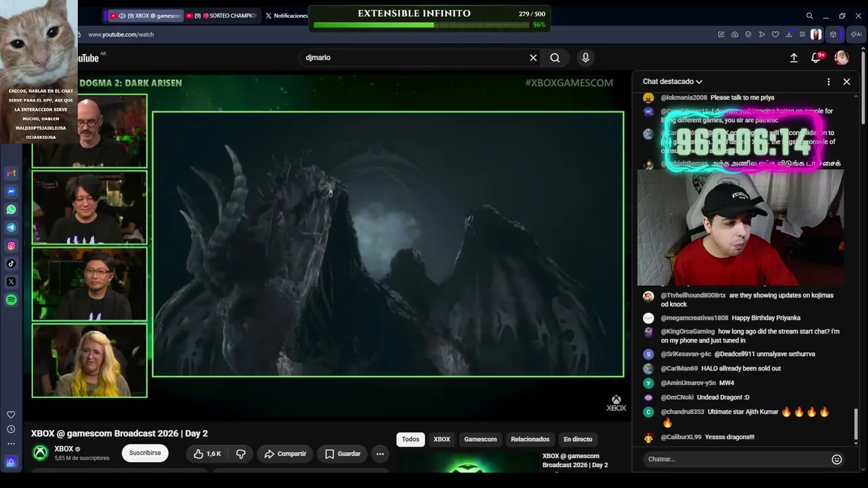868x488 pixels.
Task: Select the Relacionados filter chip
Action: (x=530, y=439)
